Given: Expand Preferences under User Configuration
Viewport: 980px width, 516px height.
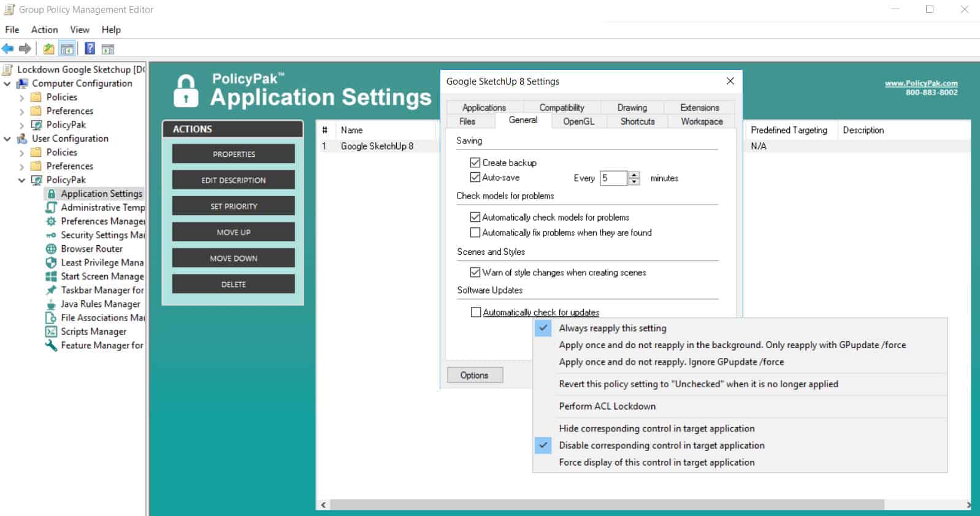Looking at the screenshot, I should [22, 166].
